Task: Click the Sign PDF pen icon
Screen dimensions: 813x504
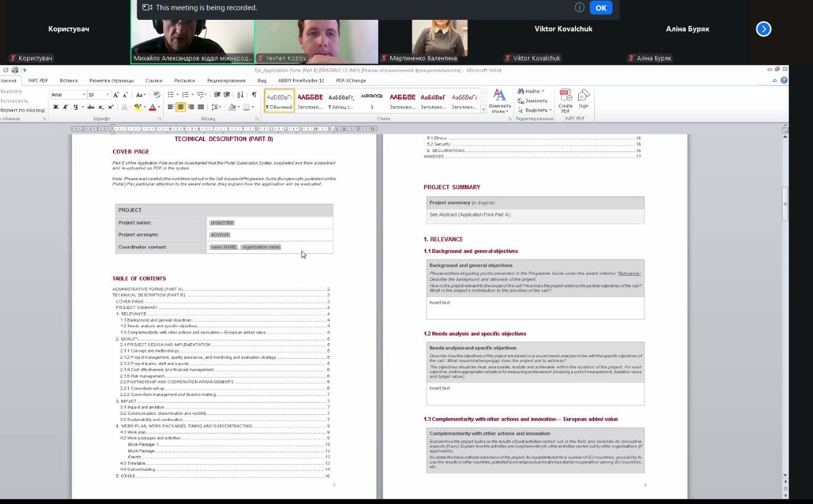Action: tap(583, 96)
